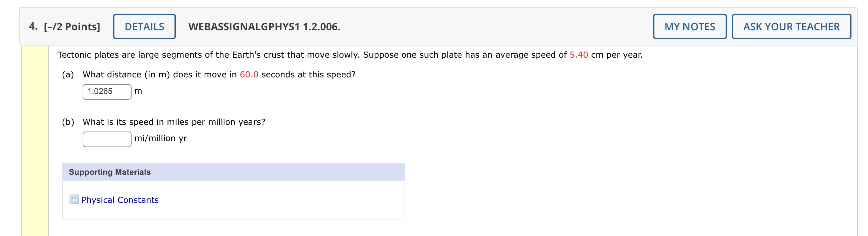Click the highlighted speed value 5.40

point(579,54)
